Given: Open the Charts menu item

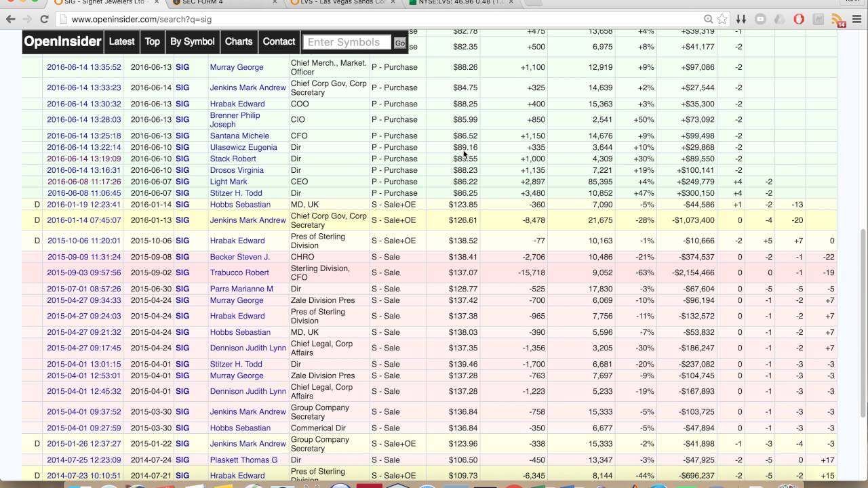Looking at the screenshot, I should click(x=239, y=41).
